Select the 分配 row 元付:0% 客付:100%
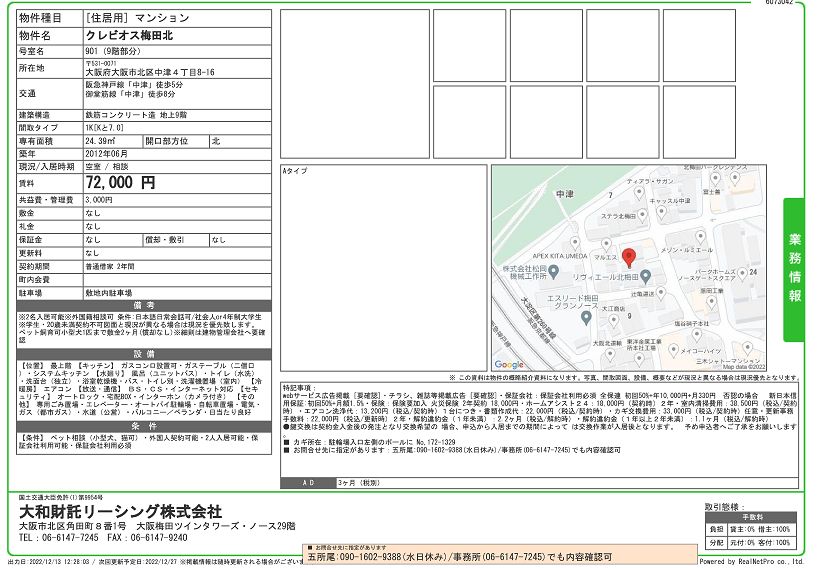This screenshot has height=568, width=820. click(x=750, y=542)
